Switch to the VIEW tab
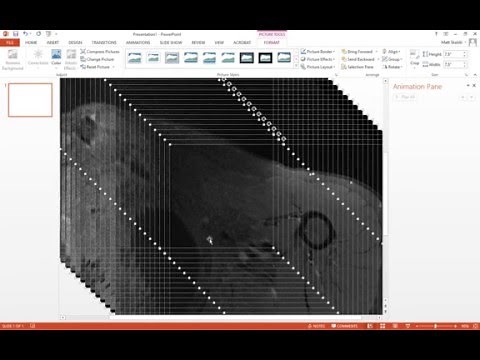Image resolution: width=480 pixels, height=360 pixels. 219,43
